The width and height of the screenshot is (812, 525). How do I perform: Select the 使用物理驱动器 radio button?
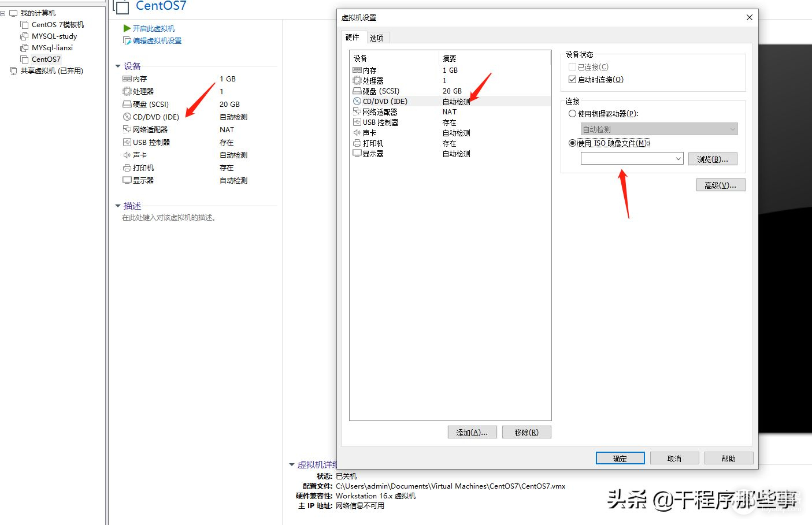pyautogui.click(x=572, y=114)
